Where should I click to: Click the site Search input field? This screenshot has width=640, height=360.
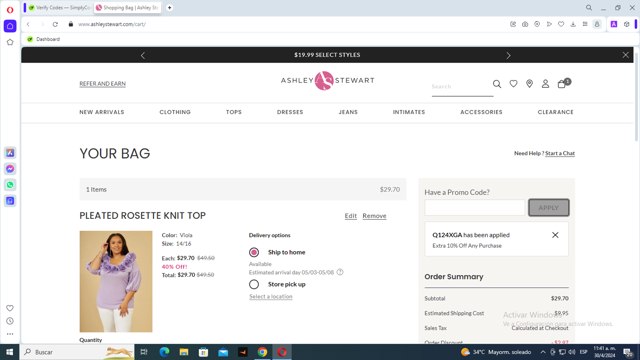pos(462,87)
